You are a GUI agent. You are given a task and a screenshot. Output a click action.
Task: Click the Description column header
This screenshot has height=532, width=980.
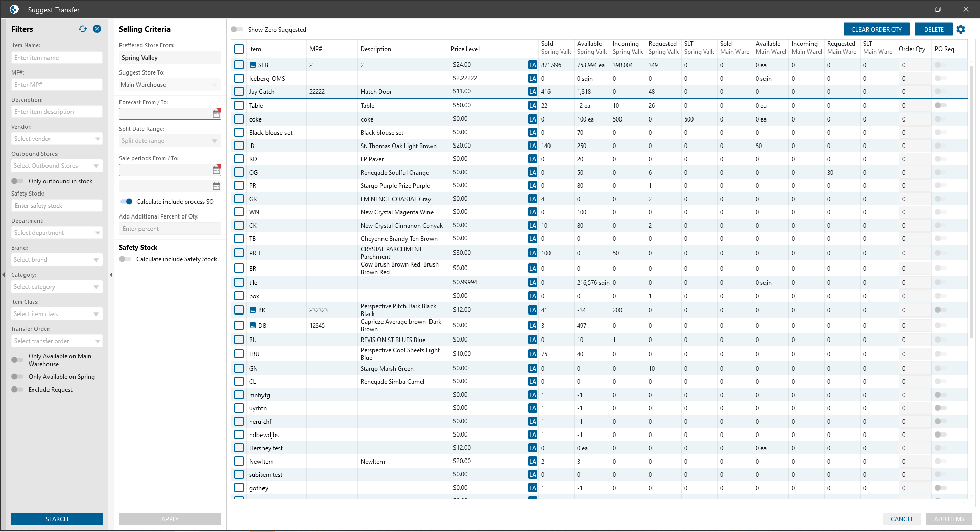pyautogui.click(x=375, y=49)
